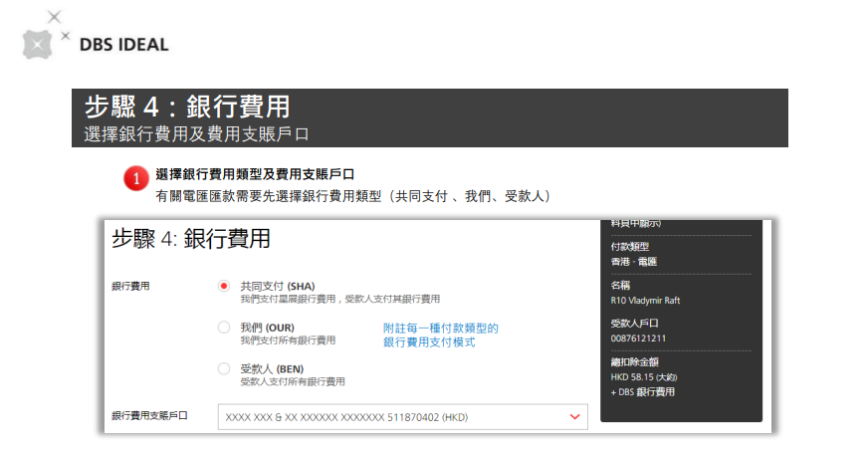Click the 步驟 4: 銀行費用 form heading
The image size is (868, 451).
pos(191,239)
